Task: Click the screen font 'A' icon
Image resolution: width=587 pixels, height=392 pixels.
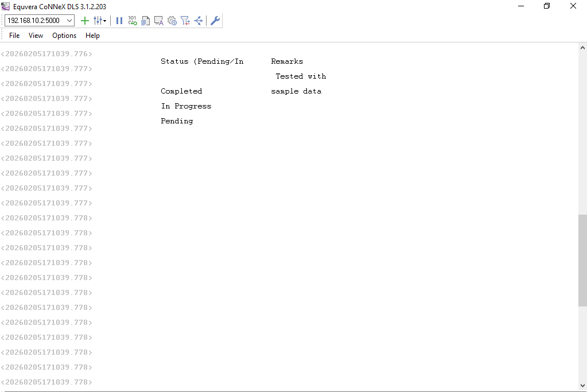Action: 159,21
